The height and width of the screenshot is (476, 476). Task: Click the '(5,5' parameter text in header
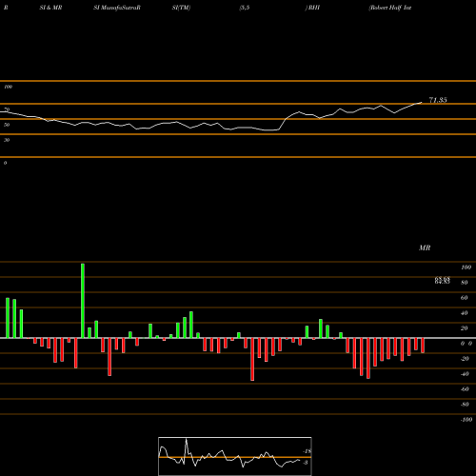pyautogui.click(x=245, y=8)
